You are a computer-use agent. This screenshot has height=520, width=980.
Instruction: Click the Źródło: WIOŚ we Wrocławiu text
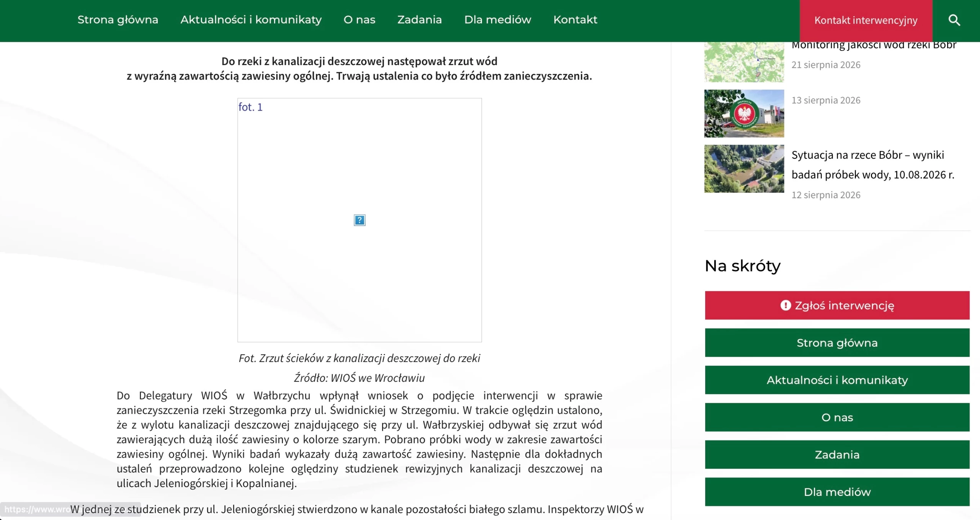(x=359, y=378)
